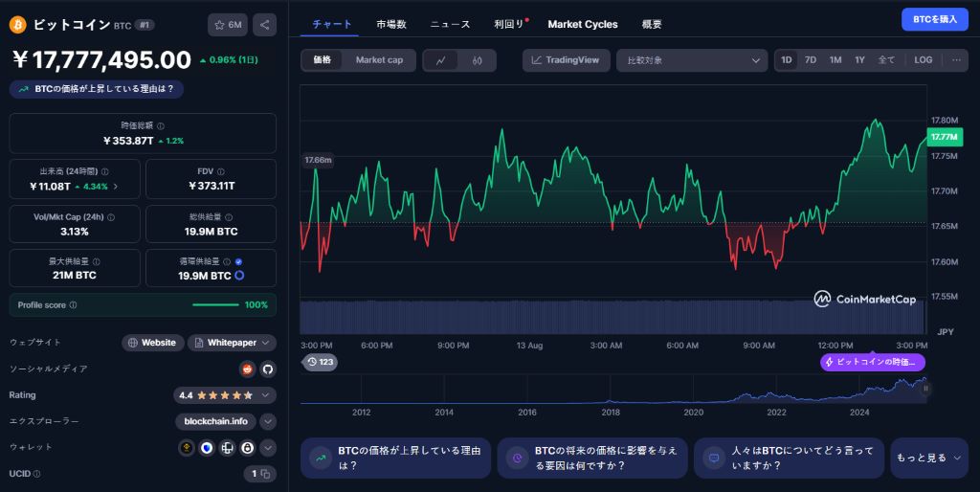Expand the wallet list chevron
This screenshot has height=492, width=980.
click(268, 448)
